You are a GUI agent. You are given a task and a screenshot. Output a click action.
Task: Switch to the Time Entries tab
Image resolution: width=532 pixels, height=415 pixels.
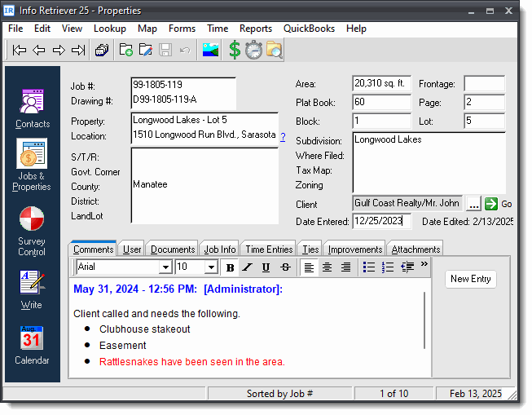coord(269,249)
